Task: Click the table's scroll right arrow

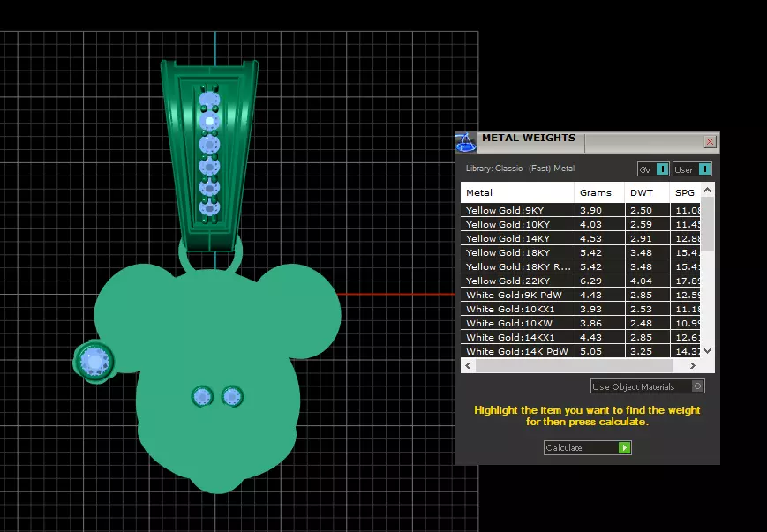Action: (692, 365)
